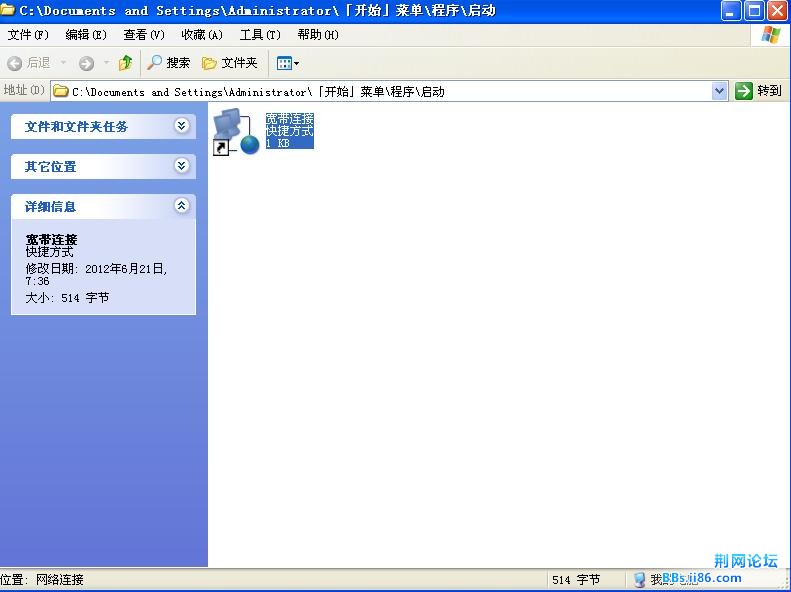
Task: Open the Search (搜索) toolbar button
Action: click(168, 63)
